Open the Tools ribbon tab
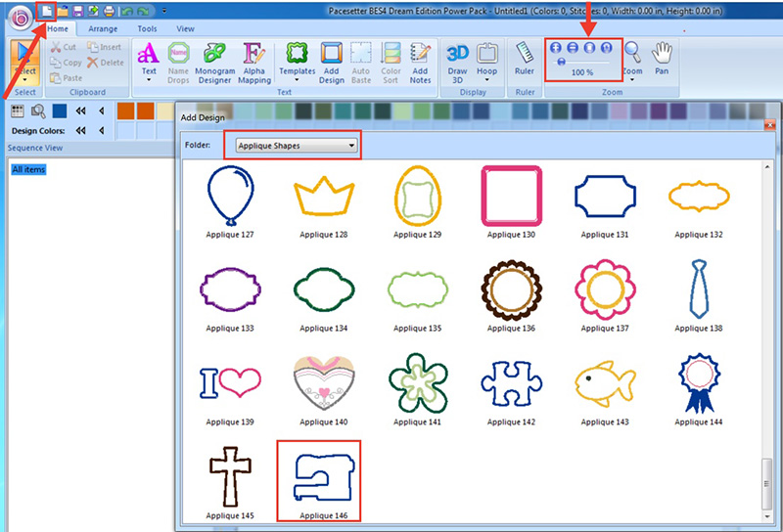The height and width of the screenshot is (532, 783). pyautogui.click(x=147, y=29)
